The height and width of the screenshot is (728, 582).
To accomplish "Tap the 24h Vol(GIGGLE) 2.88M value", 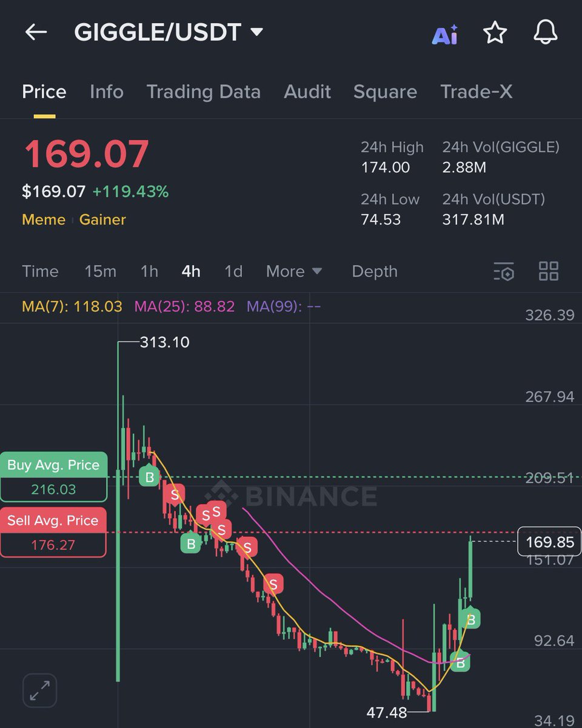I will click(x=464, y=167).
